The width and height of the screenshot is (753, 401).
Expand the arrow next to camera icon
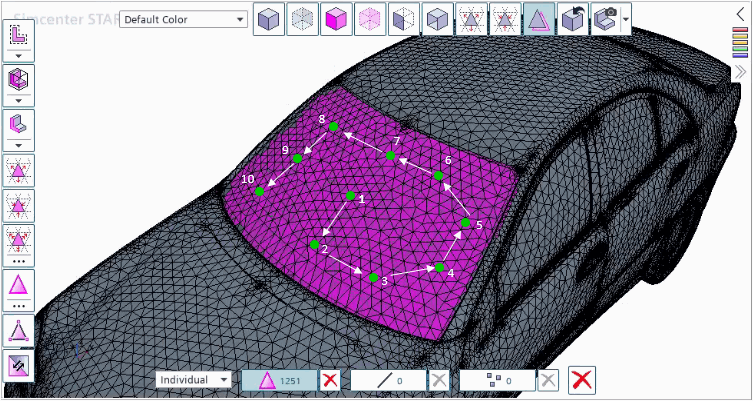coord(625,19)
